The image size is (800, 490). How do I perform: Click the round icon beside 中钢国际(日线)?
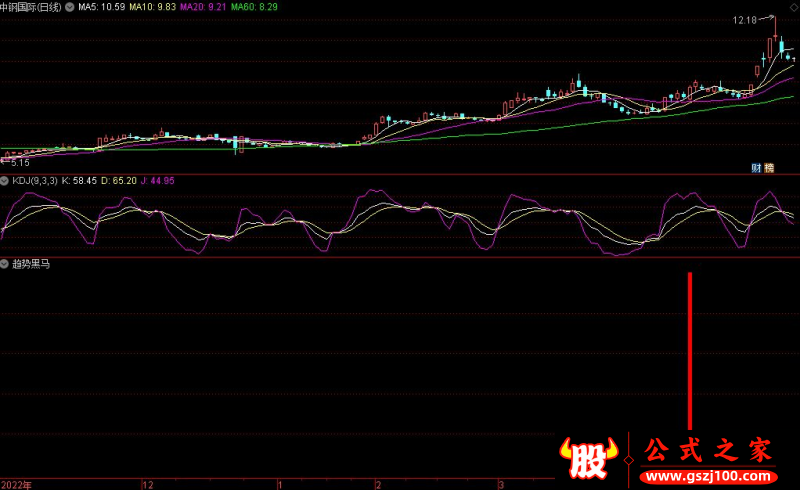(x=67, y=7)
